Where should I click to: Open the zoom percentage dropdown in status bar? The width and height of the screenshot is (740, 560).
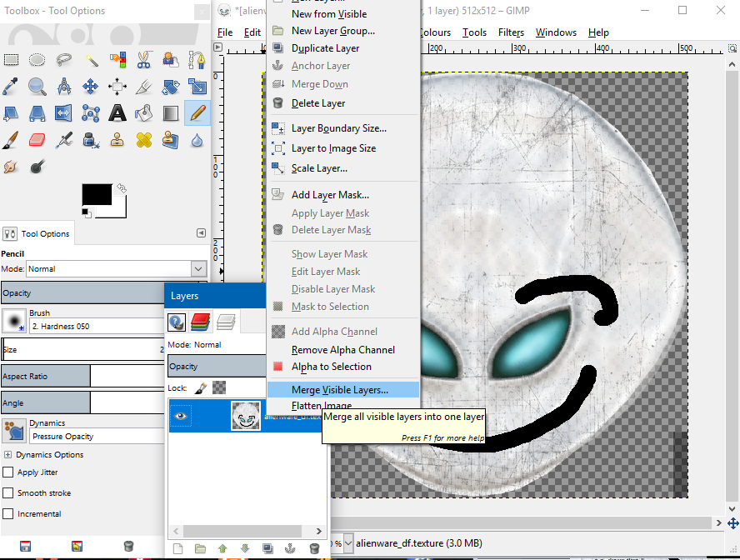tap(348, 543)
